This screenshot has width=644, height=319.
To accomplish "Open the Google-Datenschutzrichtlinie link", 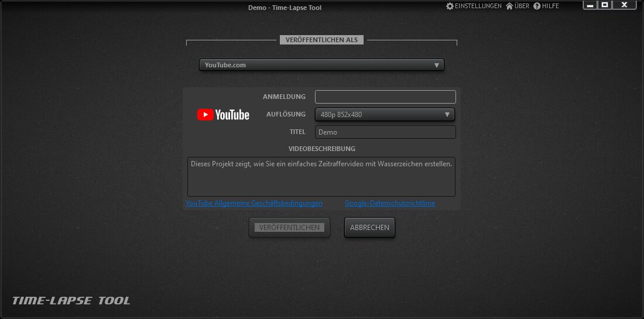I will pyautogui.click(x=390, y=203).
